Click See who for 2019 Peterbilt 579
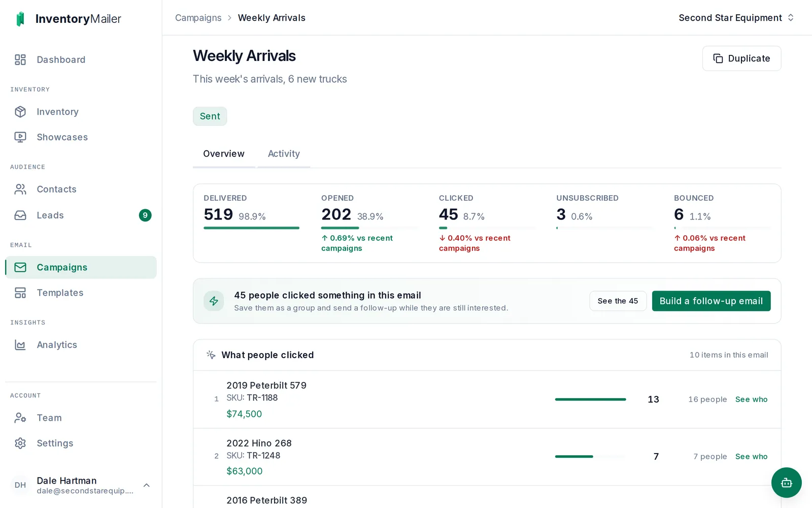Viewport: 812px width, 508px height. [751, 399]
